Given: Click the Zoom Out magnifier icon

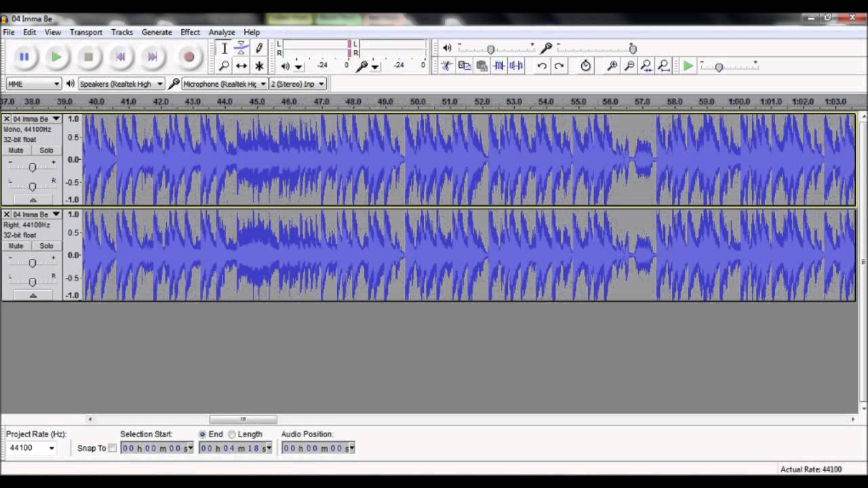Looking at the screenshot, I should tap(629, 66).
